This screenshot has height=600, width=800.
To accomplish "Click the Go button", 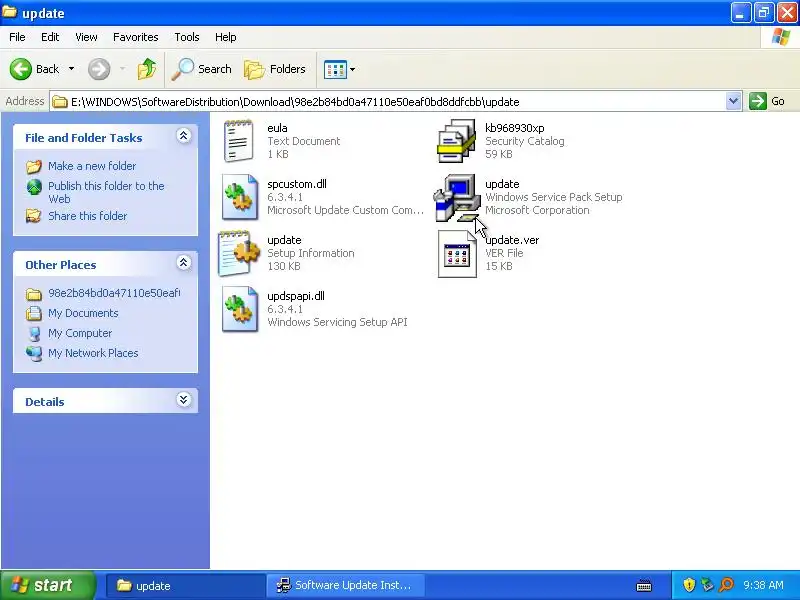I will (767, 101).
